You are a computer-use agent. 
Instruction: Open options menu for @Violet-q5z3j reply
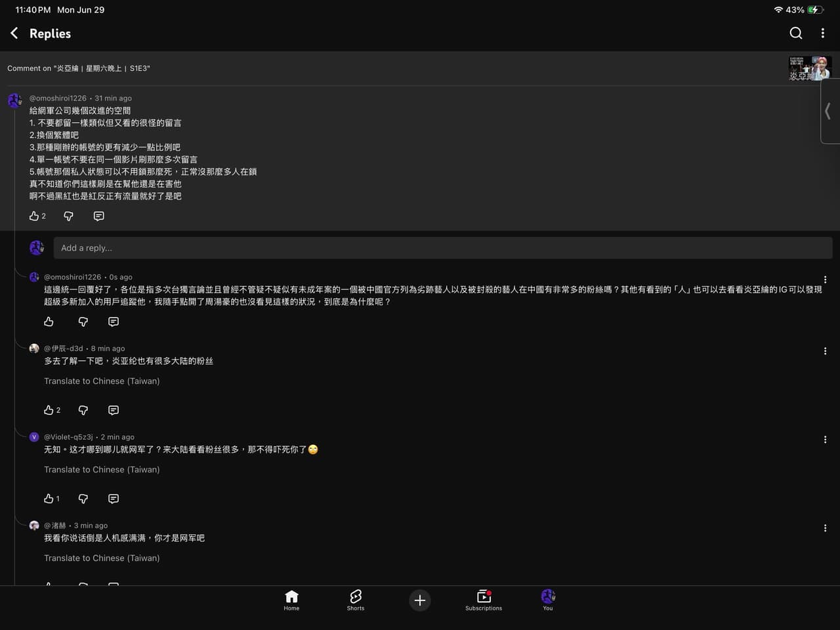pos(825,440)
